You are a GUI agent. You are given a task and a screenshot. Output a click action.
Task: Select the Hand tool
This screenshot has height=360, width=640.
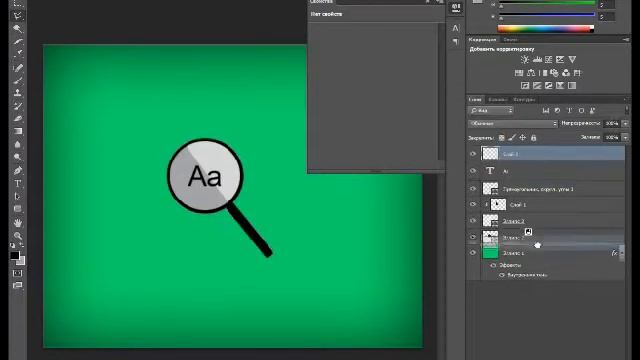tap(18, 222)
